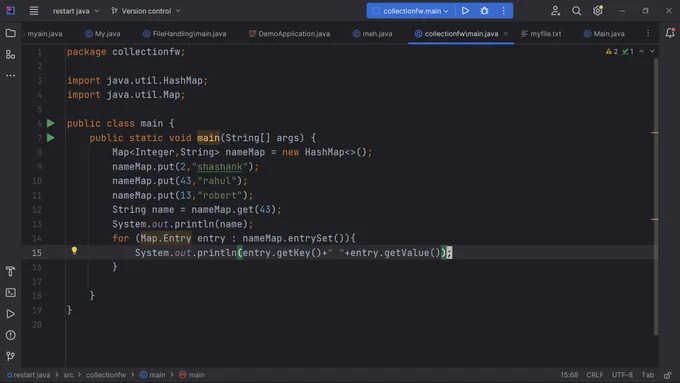
Task: Open the warnings count inspection widget
Action: (x=612, y=52)
